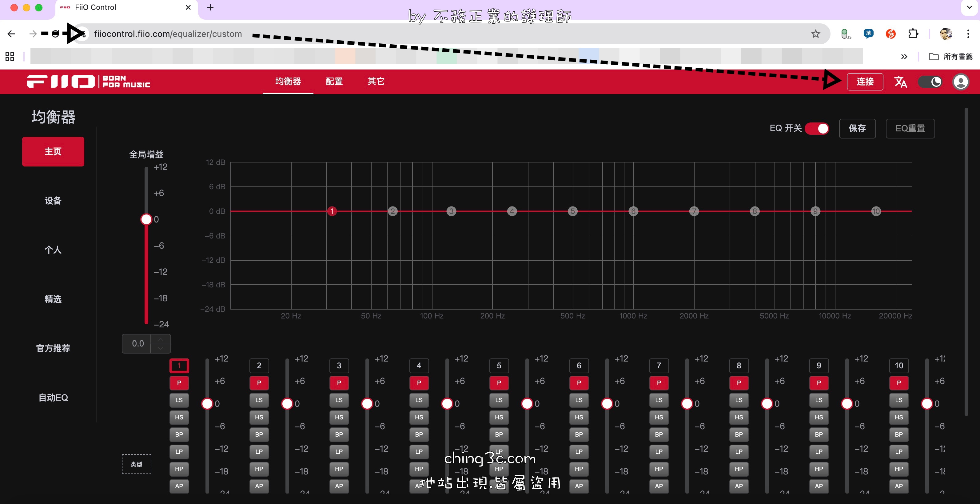Screen dimensions: 980x504
Task: Open the apps grid icon in bookmarks bar
Action: point(10,56)
